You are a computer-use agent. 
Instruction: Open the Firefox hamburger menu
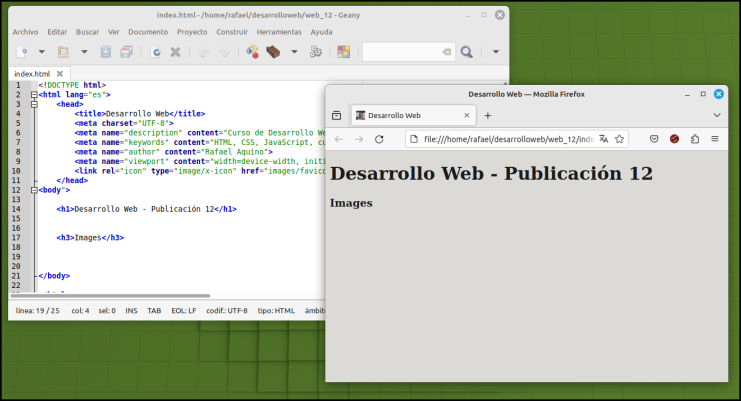[715, 139]
